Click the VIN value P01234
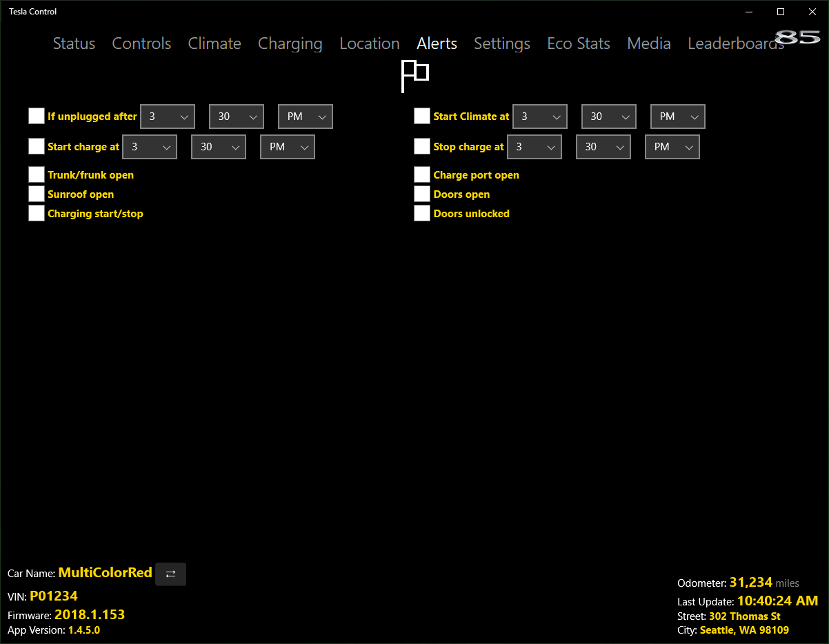 tap(54, 596)
